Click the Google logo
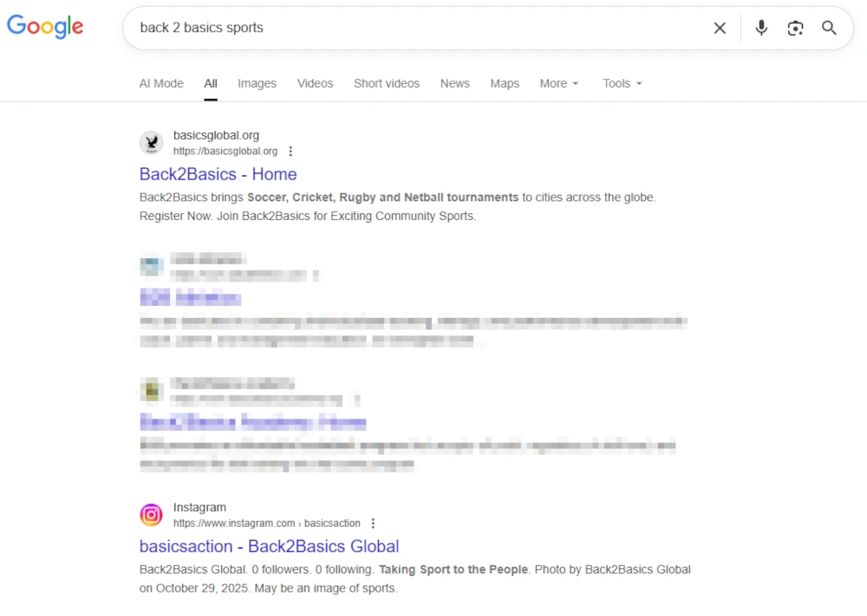The width and height of the screenshot is (867, 616). tap(45, 27)
